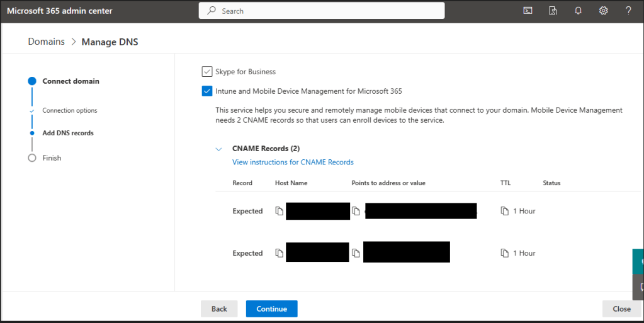
Task: Collapse the CNAME Records section
Action: click(x=219, y=149)
